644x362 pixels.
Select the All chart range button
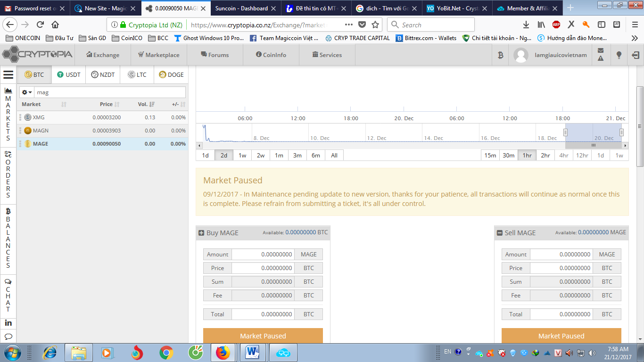334,155
